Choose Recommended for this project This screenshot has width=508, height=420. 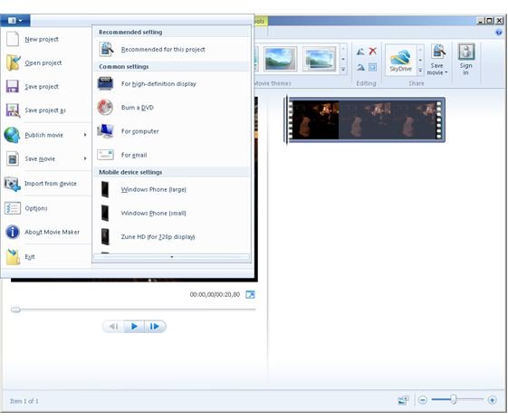(x=172, y=49)
